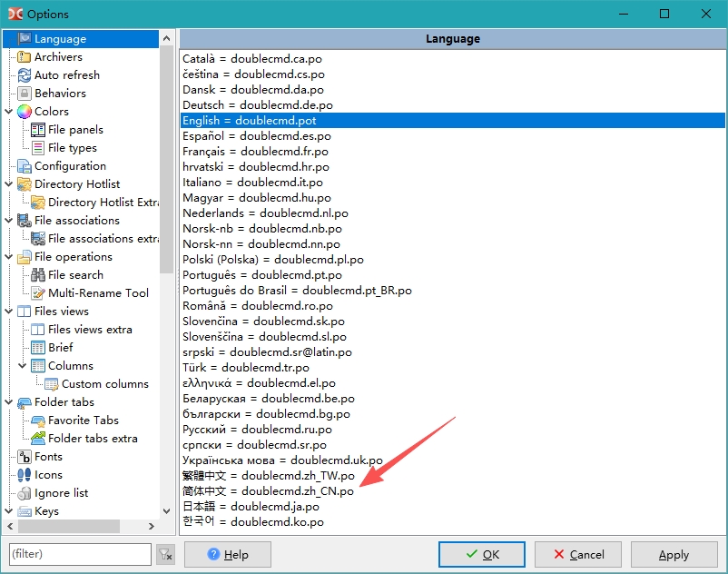Click the File operations icon
The image size is (728, 574).
click(25, 257)
